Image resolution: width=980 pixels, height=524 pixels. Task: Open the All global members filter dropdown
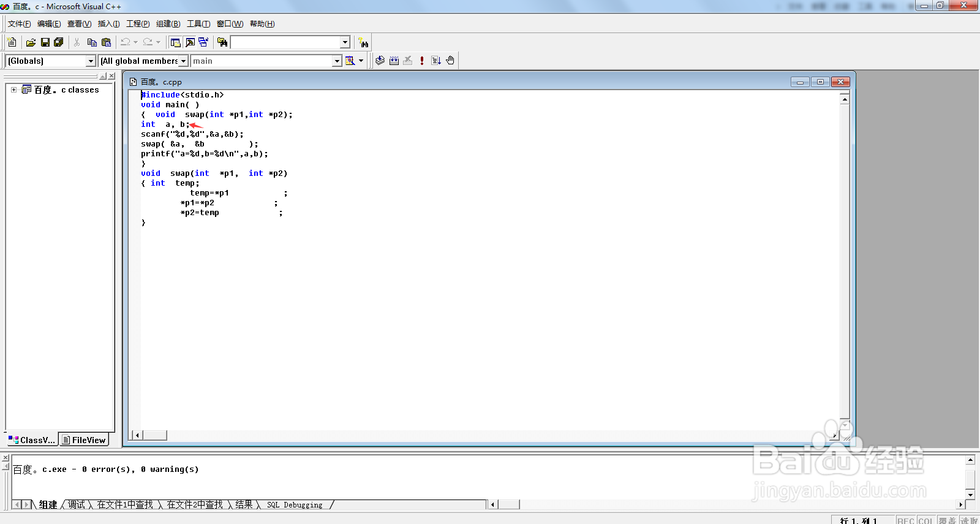click(x=183, y=61)
